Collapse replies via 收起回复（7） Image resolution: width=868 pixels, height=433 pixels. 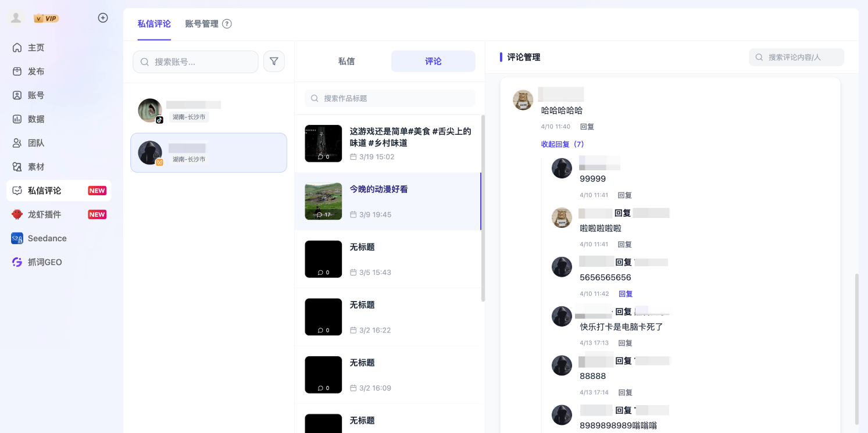tap(562, 144)
